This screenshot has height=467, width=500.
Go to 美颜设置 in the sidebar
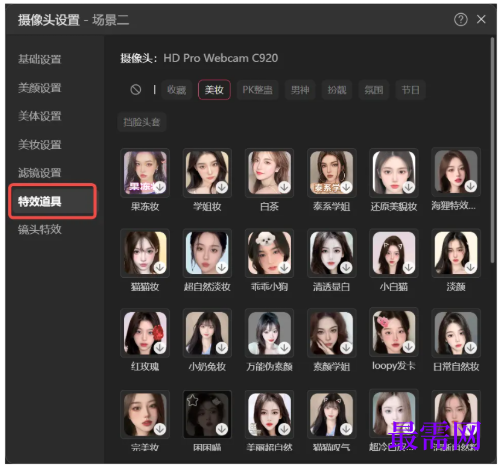click(x=40, y=88)
